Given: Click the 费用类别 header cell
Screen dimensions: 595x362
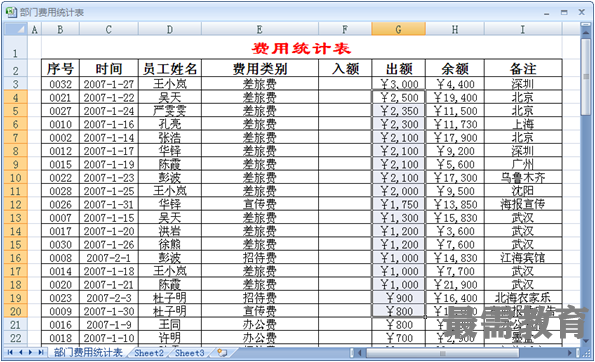Looking at the screenshot, I should [x=260, y=69].
